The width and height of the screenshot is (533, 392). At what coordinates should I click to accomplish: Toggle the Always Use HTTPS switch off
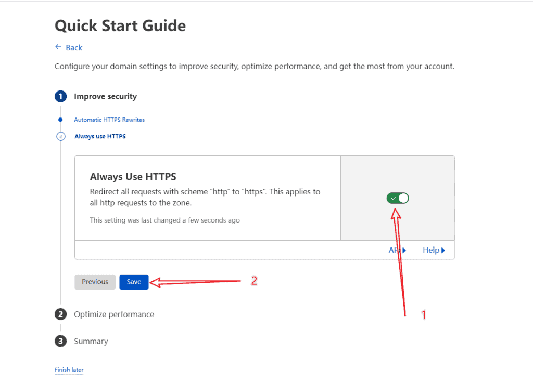click(397, 198)
